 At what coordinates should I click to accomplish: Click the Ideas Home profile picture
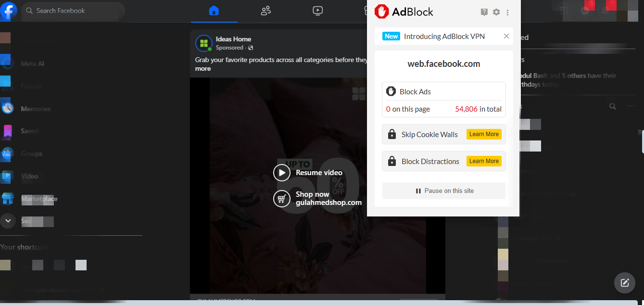pos(204,43)
